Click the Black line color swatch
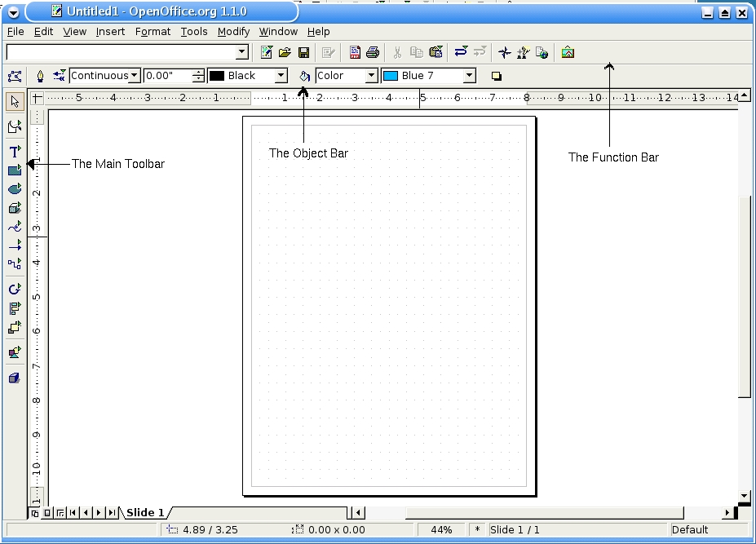Image resolution: width=756 pixels, height=544 pixels. [218, 76]
